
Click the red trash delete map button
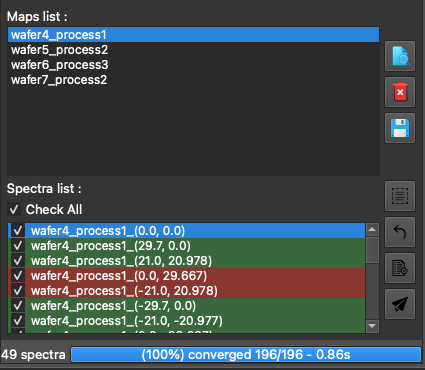pos(400,92)
